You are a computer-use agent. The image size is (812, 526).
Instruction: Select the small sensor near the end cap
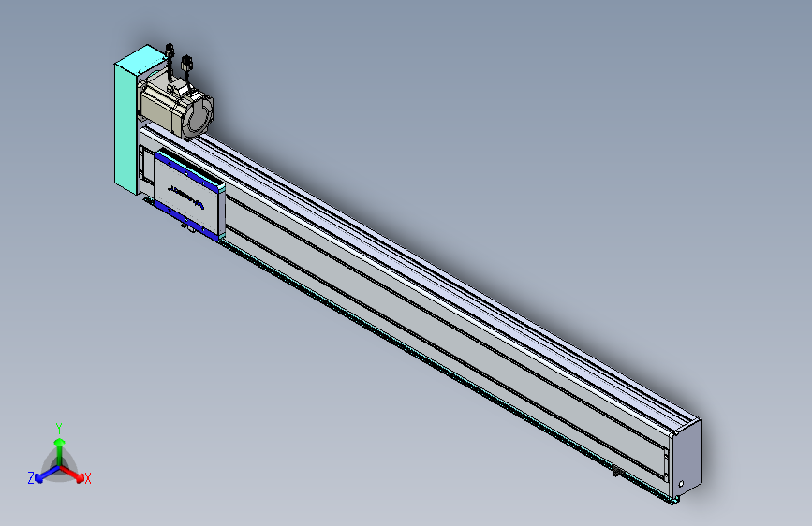pyautogui.click(x=616, y=471)
